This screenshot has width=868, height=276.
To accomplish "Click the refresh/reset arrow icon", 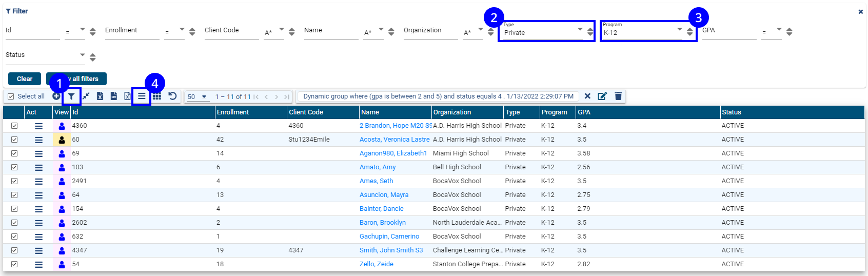I will point(172,96).
